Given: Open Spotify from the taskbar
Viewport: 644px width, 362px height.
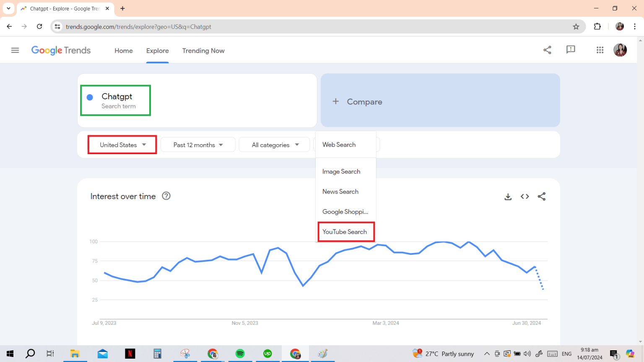Looking at the screenshot, I should [x=240, y=354].
